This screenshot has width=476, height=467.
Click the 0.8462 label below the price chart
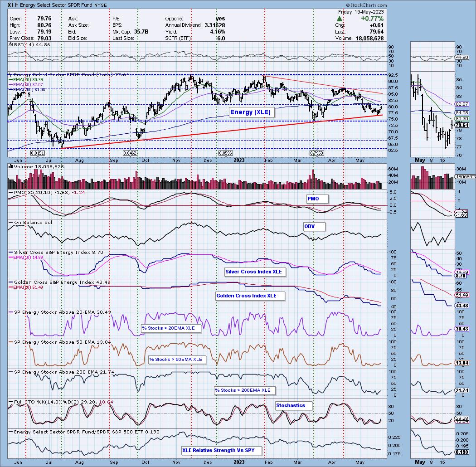130,153
